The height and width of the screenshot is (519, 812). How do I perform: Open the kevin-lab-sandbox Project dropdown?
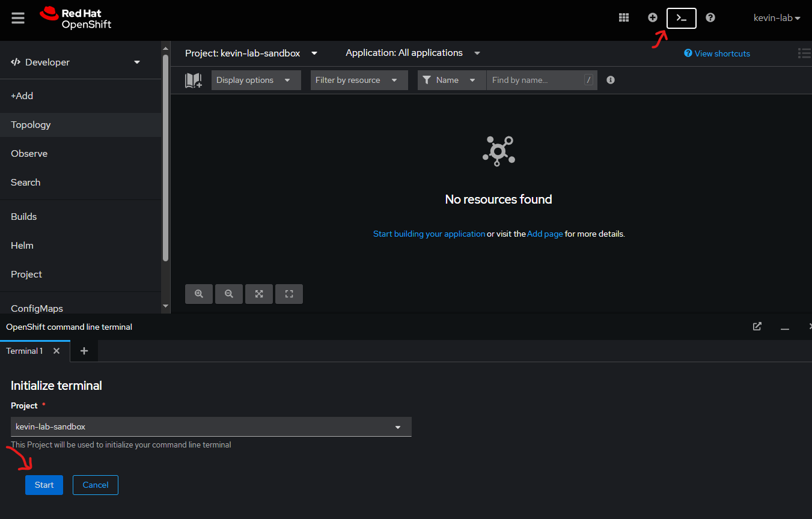tap(211, 426)
